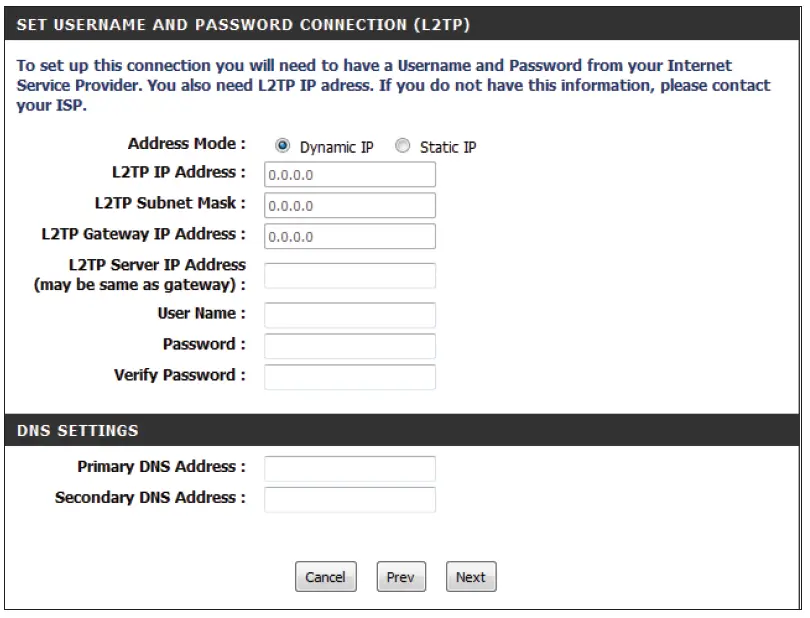Click the Verify Password field
810x618 pixels.
coord(350,378)
